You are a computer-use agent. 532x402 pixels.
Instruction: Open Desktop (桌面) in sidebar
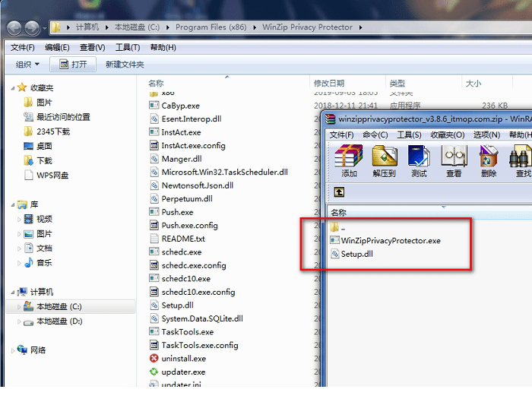(x=38, y=146)
